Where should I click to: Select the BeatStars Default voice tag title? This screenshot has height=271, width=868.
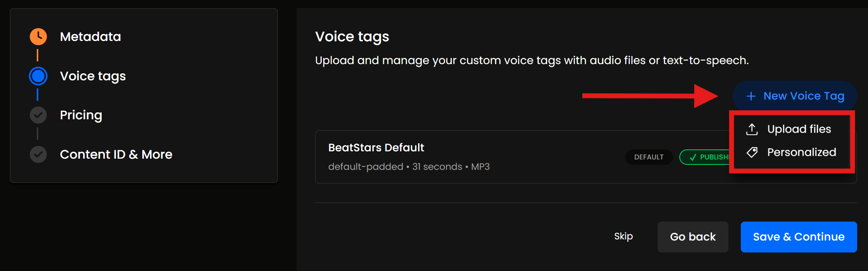tap(376, 147)
